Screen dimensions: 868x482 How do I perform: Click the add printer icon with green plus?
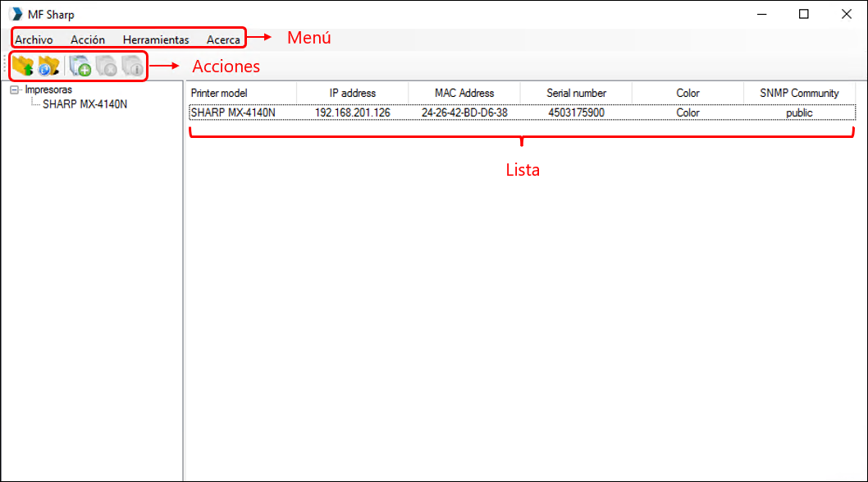80,66
